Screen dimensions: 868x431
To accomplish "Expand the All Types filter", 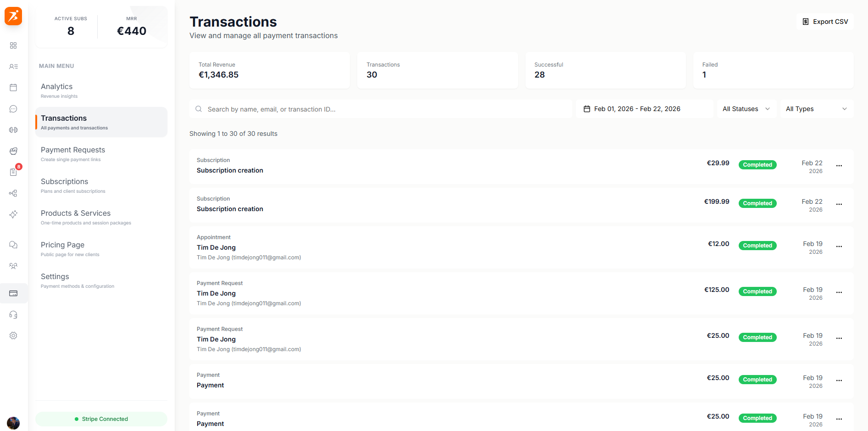I will [x=816, y=109].
